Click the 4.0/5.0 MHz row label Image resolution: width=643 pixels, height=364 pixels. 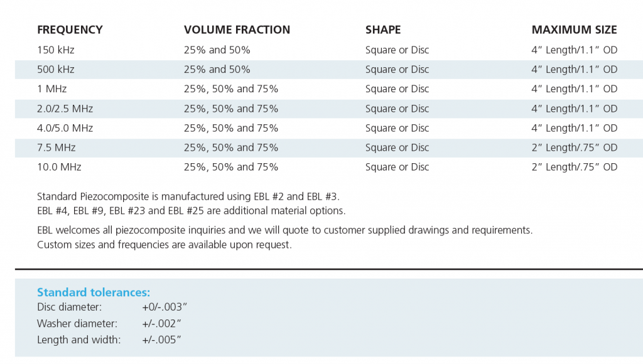click(x=65, y=128)
